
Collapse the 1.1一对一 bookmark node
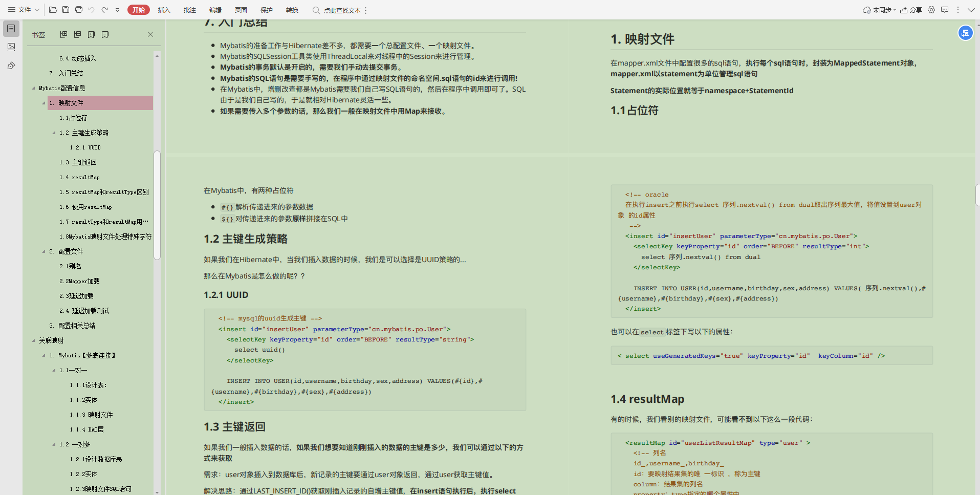tap(54, 370)
